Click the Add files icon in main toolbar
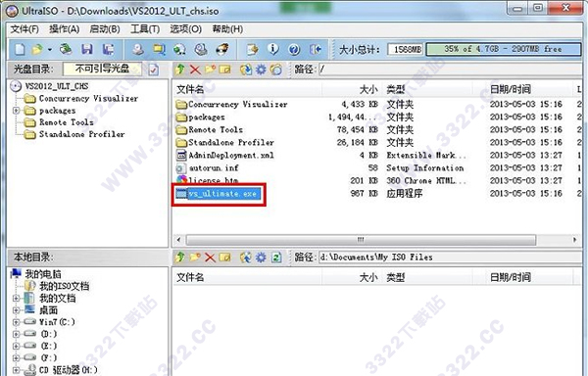Screen dimensions: 588x376 tap(253, 49)
